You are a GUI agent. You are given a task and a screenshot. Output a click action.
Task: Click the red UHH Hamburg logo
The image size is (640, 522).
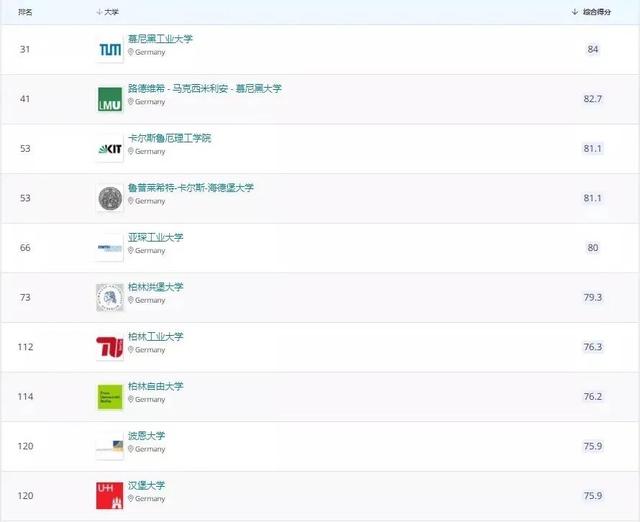click(x=109, y=495)
